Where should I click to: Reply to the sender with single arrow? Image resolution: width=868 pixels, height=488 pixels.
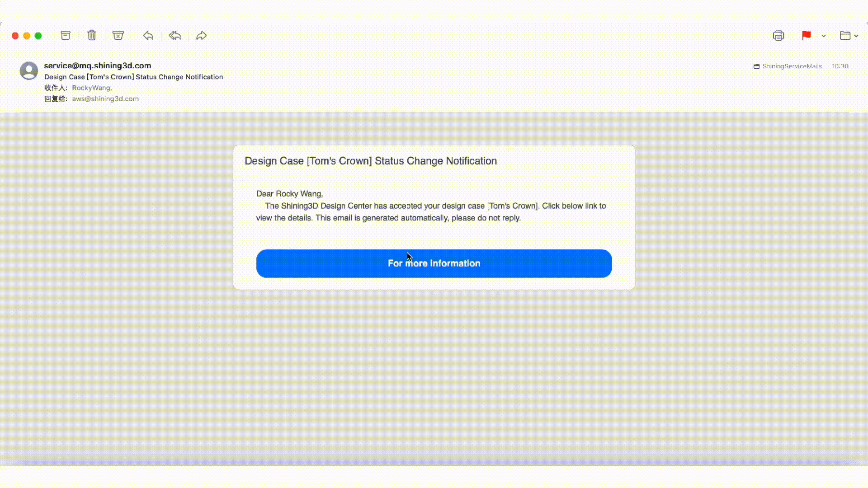click(148, 35)
